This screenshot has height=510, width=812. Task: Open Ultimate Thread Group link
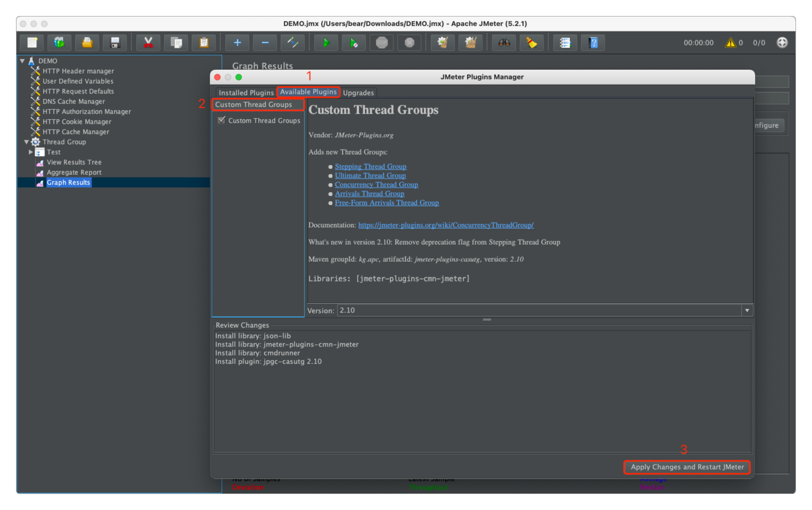coord(371,175)
